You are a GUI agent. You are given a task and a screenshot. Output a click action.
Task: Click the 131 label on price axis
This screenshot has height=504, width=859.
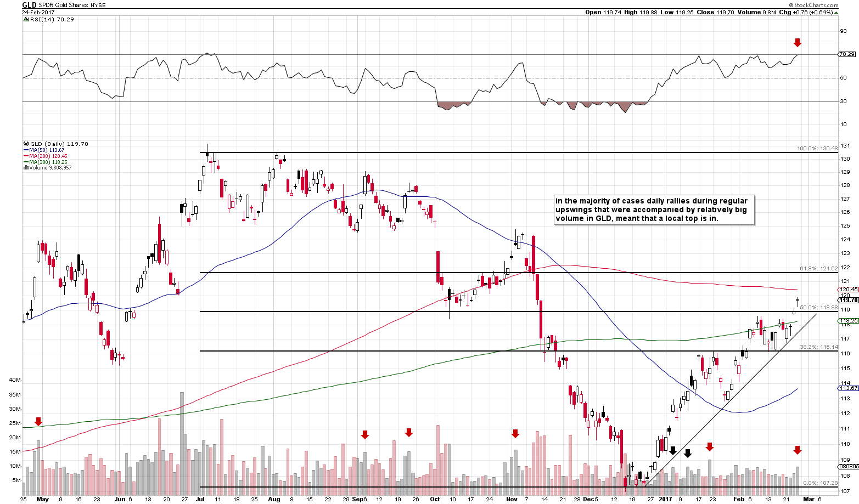click(845, 145)
